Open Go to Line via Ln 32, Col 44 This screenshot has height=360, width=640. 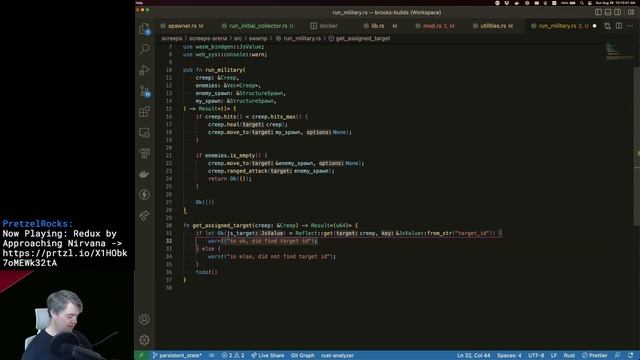click(x=473, y=356)
